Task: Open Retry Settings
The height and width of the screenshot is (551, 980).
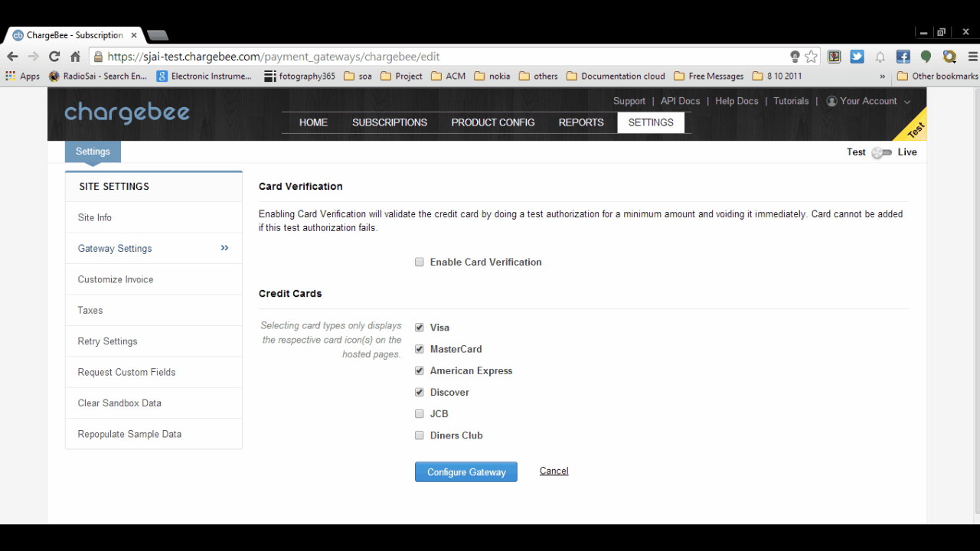Action: [x=154, y=341]
